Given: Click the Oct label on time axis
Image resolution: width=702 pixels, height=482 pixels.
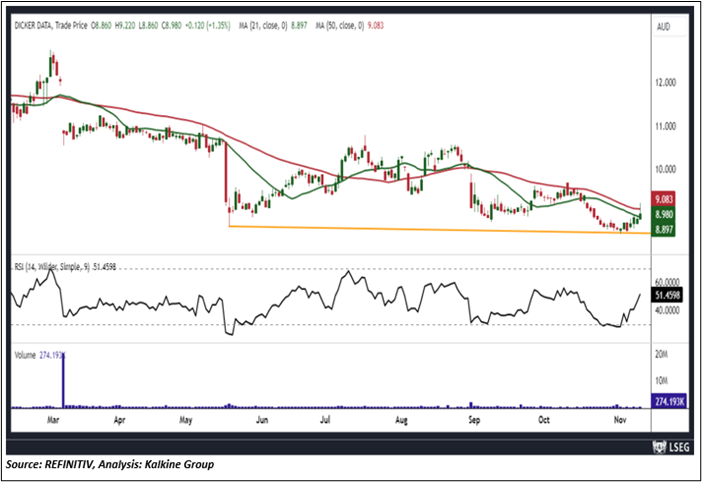Looking at the screenshot, I should coord(544,420).
